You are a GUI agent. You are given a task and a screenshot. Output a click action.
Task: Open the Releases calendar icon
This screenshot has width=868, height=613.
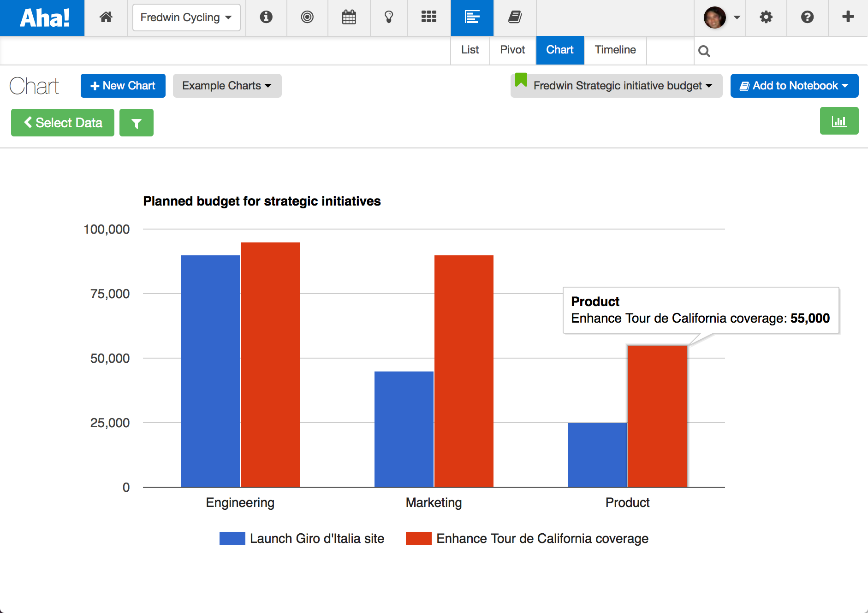click(349, 18)
